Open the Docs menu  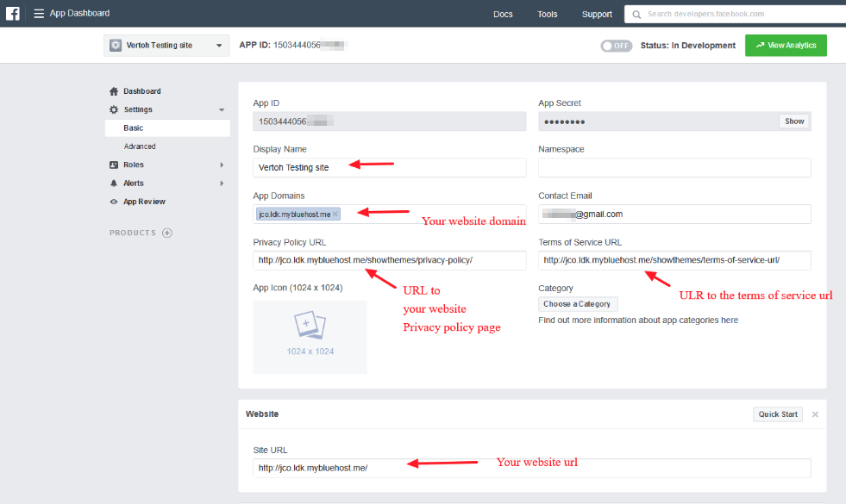click(x=503, y=14)
